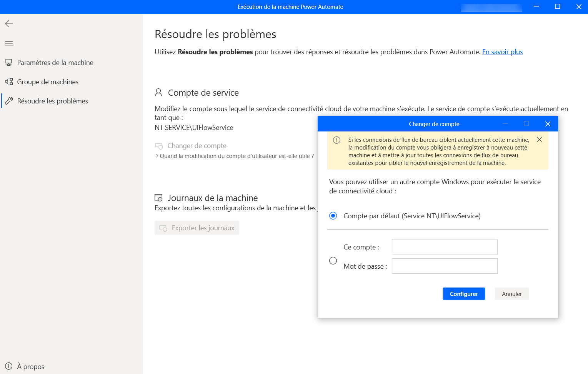Dismiss the yellow warning banner

pos(539,140)
